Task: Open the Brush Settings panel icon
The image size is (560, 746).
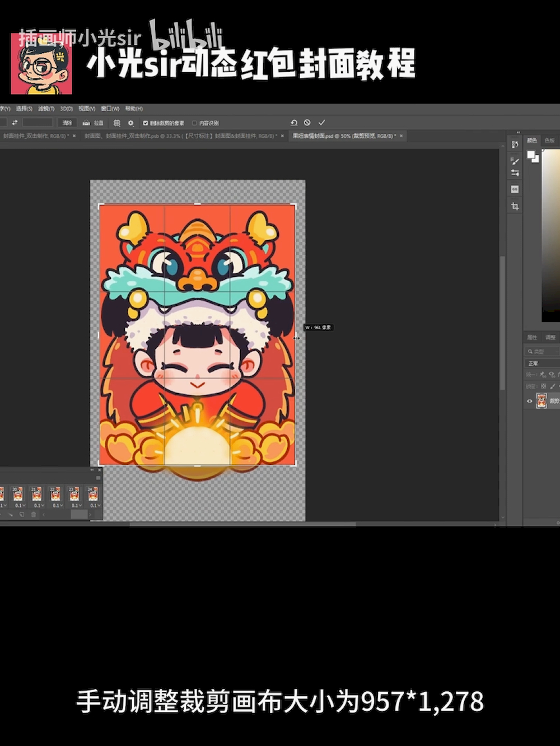Action: click(x=515, y=161)
